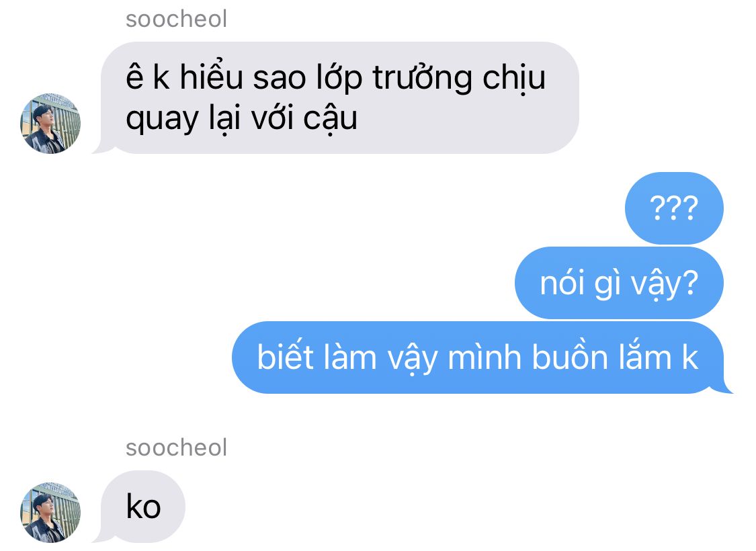
Task: Select the soocheol name above the first message
Action: click(176, 19)
